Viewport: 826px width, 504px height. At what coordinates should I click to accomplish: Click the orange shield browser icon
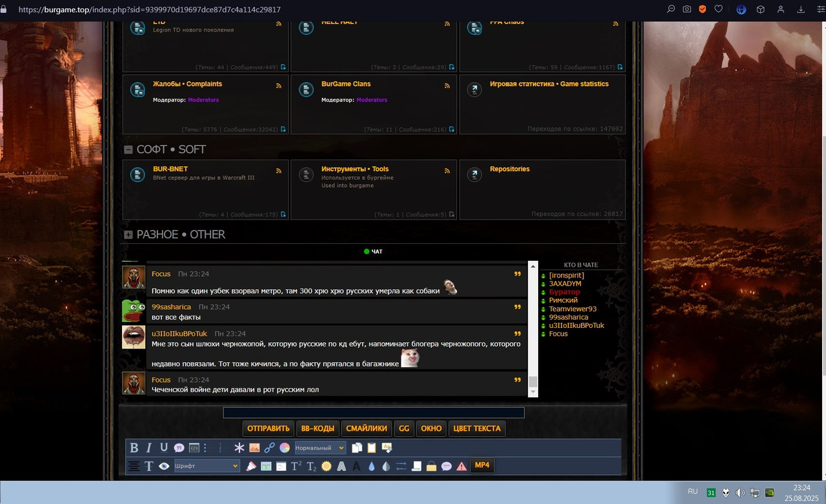703,10
